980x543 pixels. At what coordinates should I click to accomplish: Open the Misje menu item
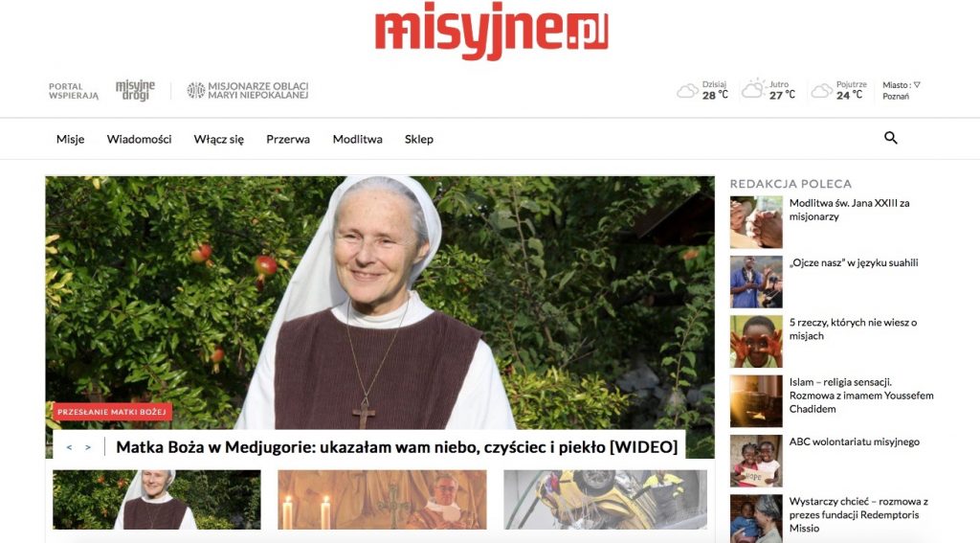tap(70, 139)
